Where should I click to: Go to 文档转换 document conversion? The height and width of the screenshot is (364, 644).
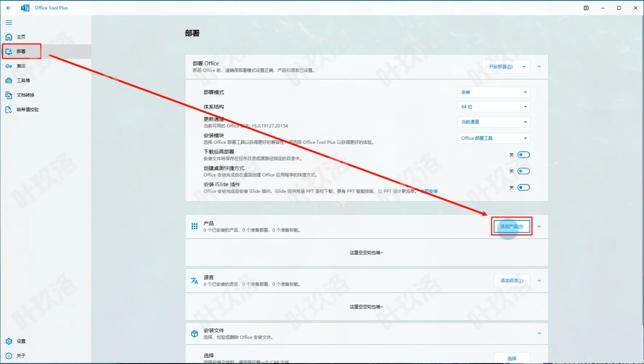(45, 95)
